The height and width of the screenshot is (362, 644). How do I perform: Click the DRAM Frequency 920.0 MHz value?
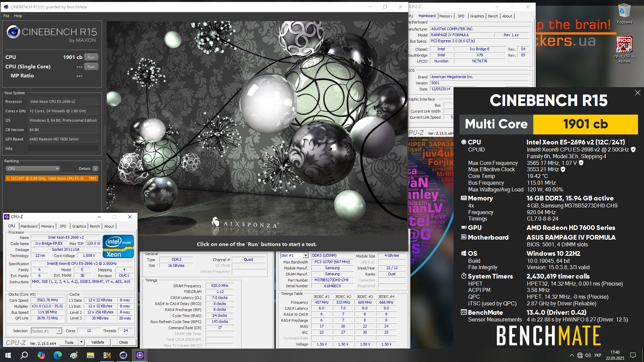point(220,286)
